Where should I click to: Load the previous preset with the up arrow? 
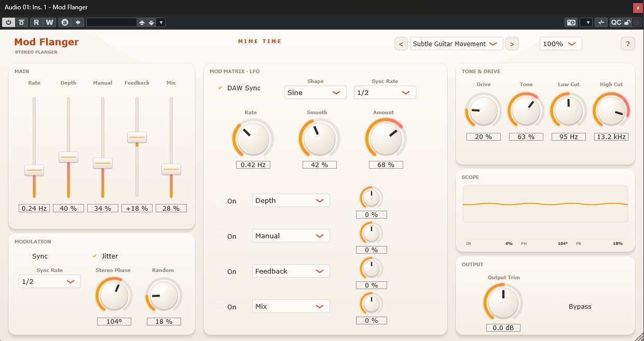click(142, 22)
